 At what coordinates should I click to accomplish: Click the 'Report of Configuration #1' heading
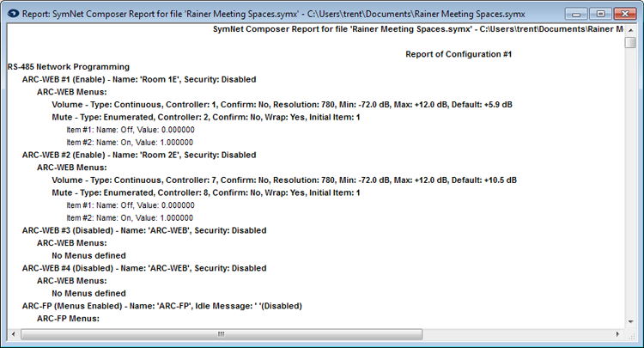click(459, 54)
